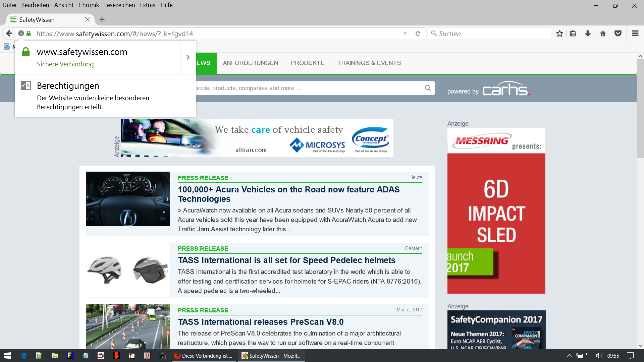Click the Speed Pedelec helmets thumbnail
This screenshot has height=362, width=644.
pyautogui.click(x=127, y=270)
